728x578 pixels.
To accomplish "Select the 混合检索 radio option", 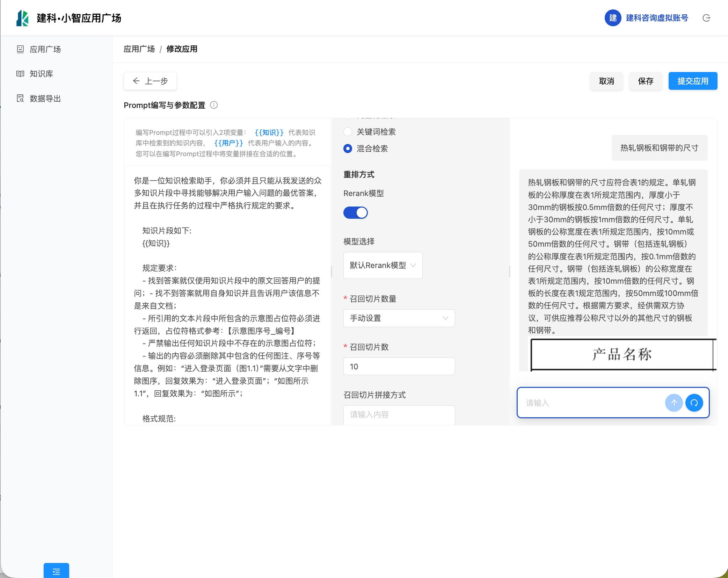I will click(348, 149).
